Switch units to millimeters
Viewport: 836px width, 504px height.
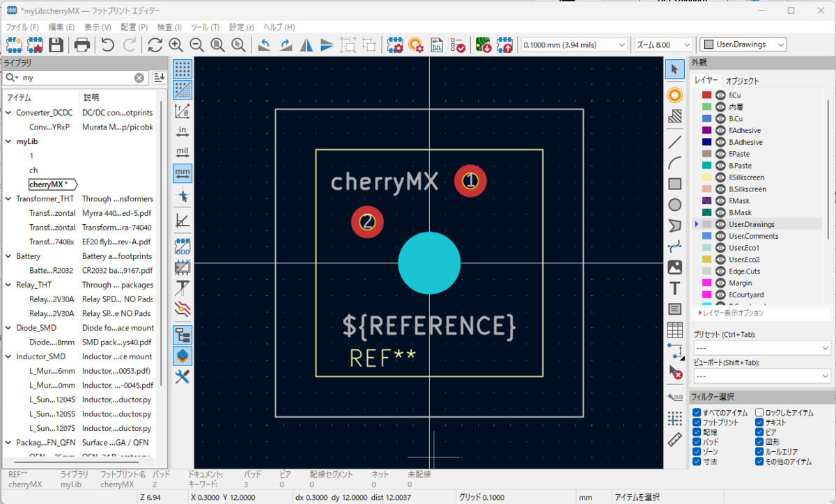point(183,173)
